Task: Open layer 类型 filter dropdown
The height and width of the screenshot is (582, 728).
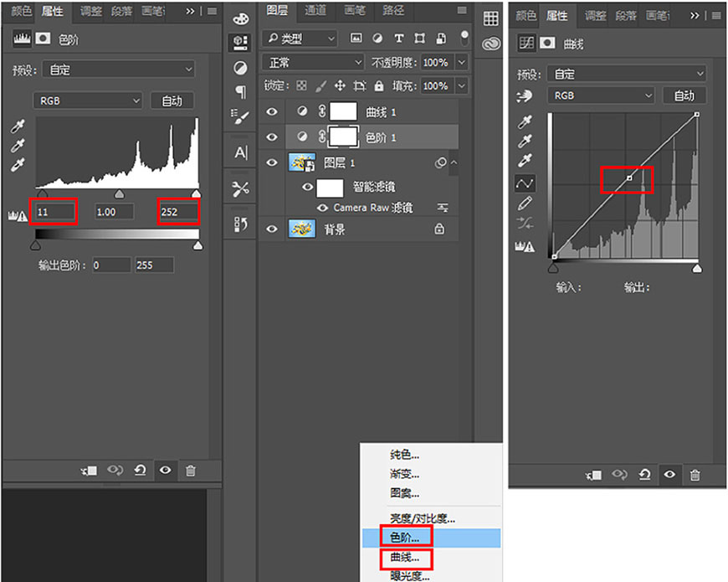Action: click(300, 39)
